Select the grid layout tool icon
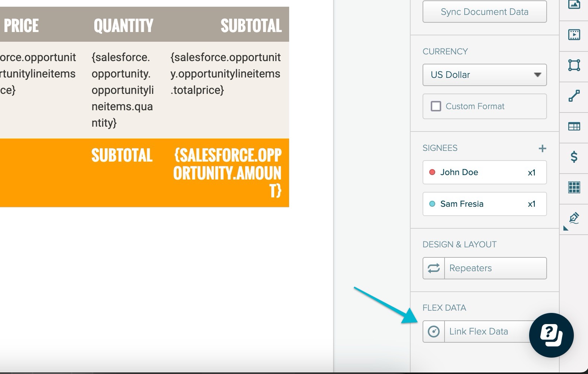 (574, 187)
